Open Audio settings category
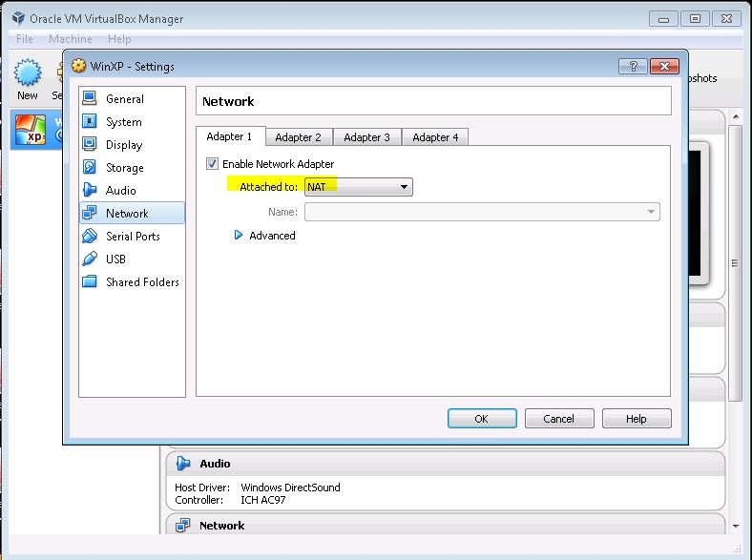 coord(132,191)
